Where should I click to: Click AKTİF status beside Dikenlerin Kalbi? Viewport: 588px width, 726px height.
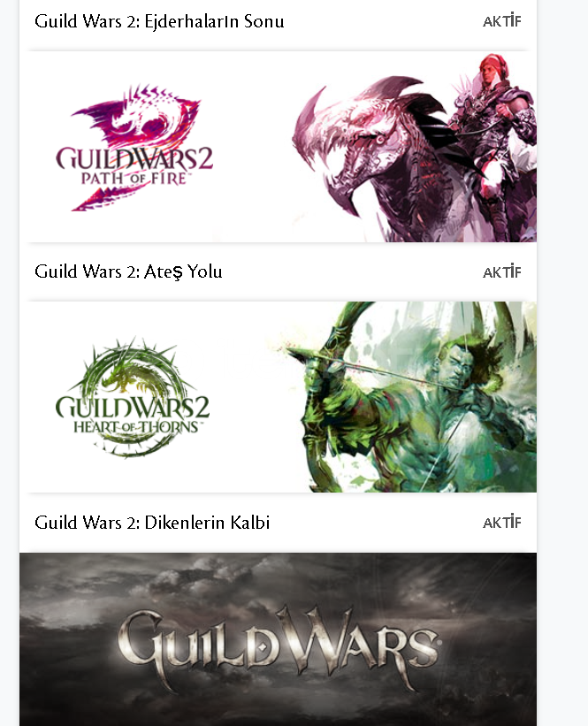pos(502,523)
